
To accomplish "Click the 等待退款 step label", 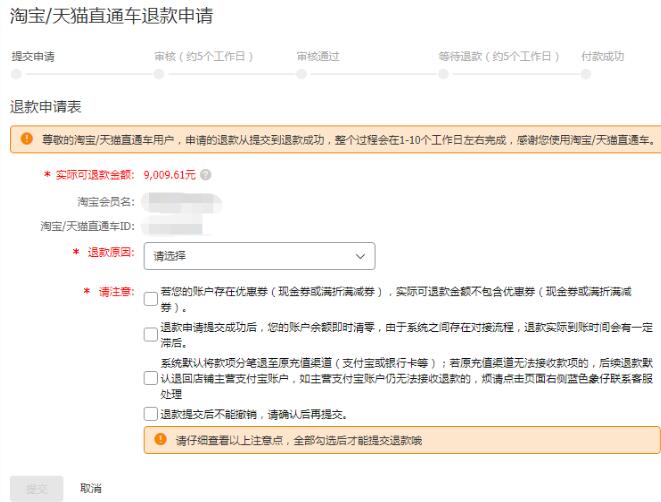I will (x=497, y=56).
